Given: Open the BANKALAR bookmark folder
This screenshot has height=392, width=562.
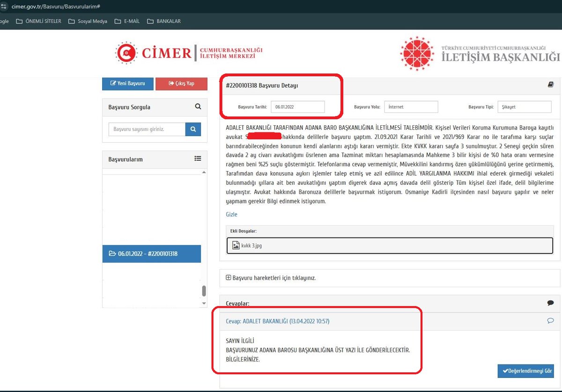Looking at the screenshot, I should (x=163, y=21).
